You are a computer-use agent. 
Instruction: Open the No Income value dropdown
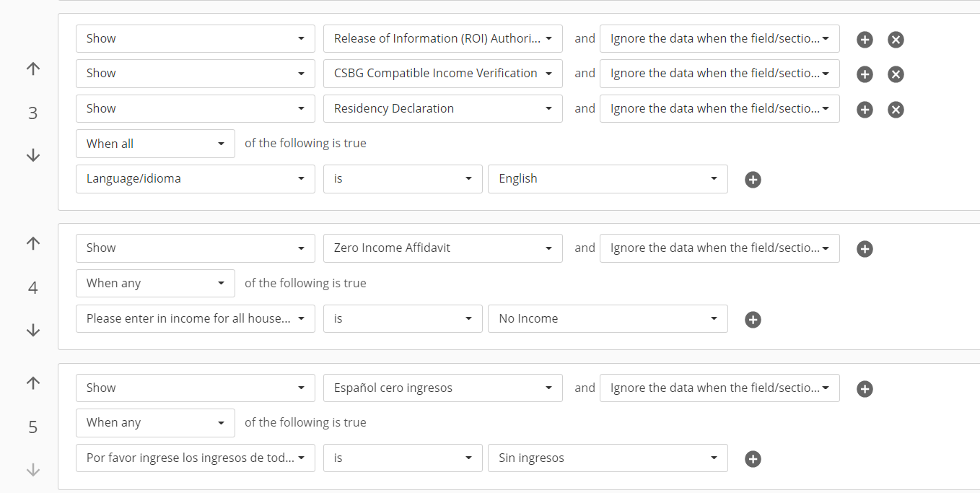608,319
